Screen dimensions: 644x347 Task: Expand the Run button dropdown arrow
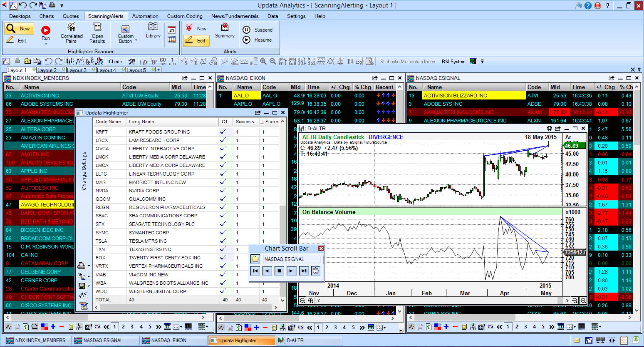click(x=46, y=44)
